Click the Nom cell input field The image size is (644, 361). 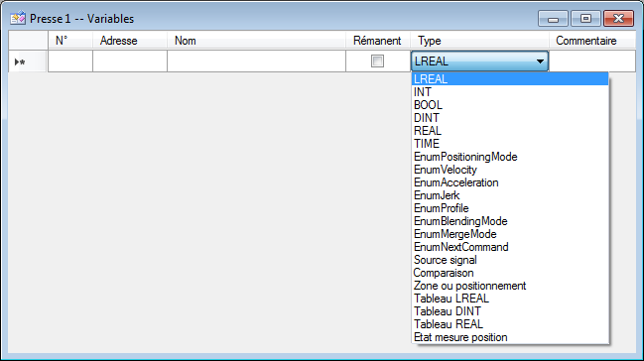pyautogui.click(x=256, y=61)
